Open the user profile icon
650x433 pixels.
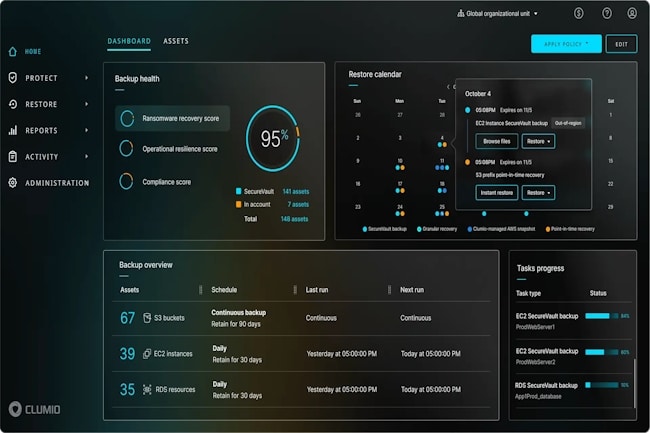632,13
